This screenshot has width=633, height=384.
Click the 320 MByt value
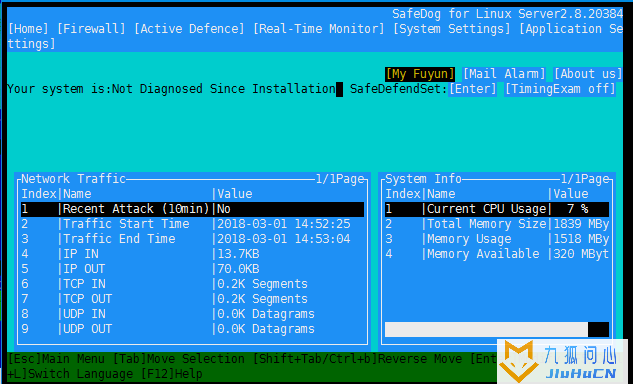581,254
